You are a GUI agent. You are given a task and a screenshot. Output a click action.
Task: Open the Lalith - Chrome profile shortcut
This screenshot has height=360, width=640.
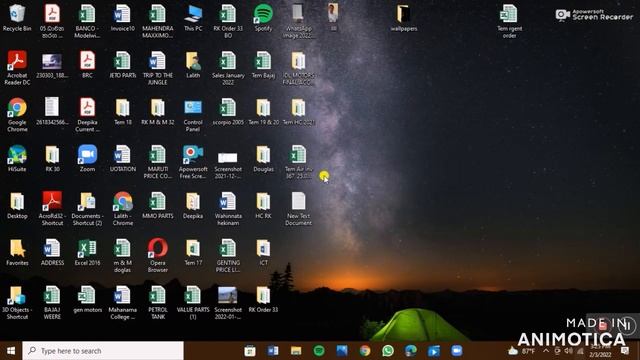pyautogui.click(x=123, y=209)
